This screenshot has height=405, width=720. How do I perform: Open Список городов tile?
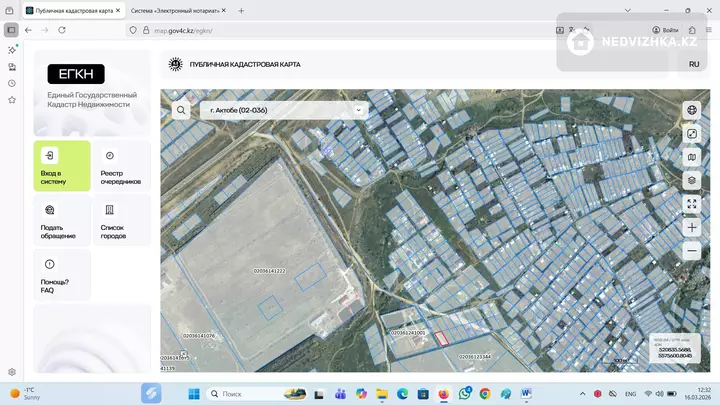pyautogui.click(x=122, y=220)
